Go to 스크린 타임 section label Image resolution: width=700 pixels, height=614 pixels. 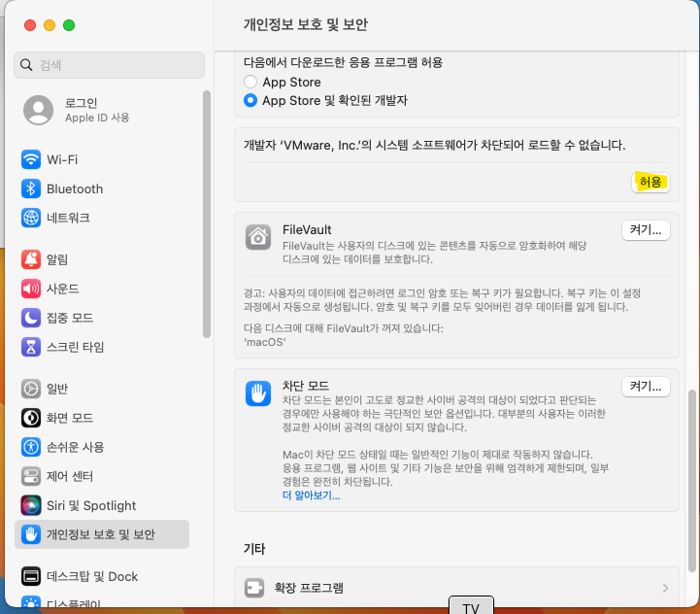[75, 347]
